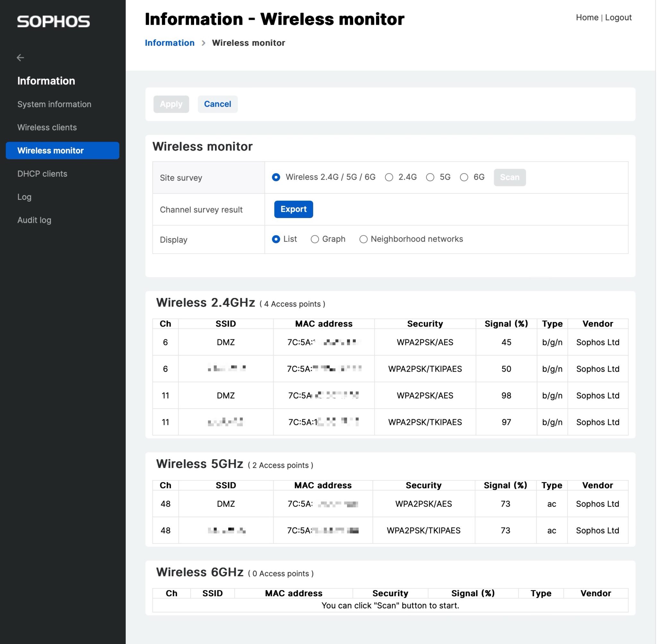The width and height of the screenshot is (657, 644).
Task: Click the Logout link
Action: pyautogui.click(x=618, y=17)
